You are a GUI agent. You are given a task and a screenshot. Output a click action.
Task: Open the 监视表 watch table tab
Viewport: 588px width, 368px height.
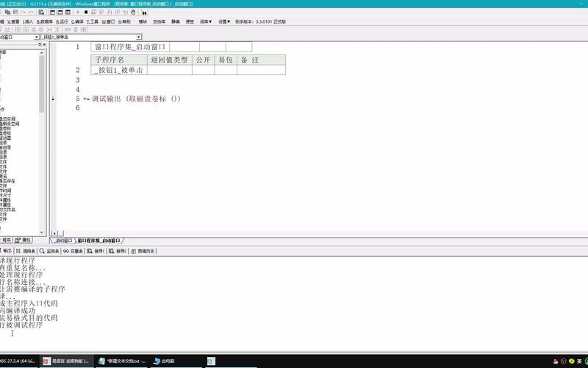click(49, 251)
